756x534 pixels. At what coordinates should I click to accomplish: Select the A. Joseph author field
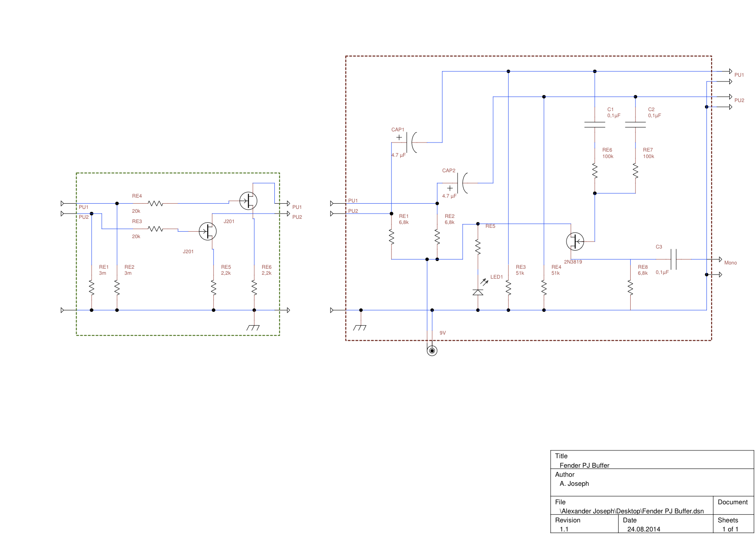574,484
